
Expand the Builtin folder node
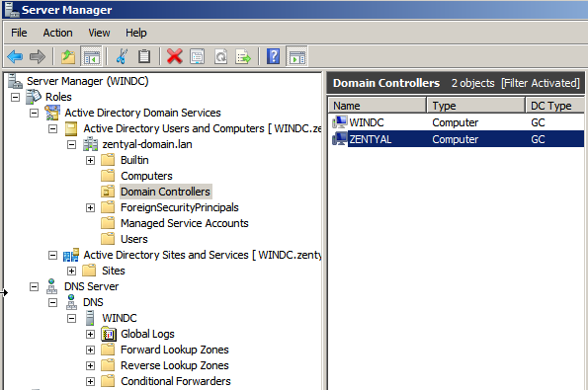click(x=90, y=160)
